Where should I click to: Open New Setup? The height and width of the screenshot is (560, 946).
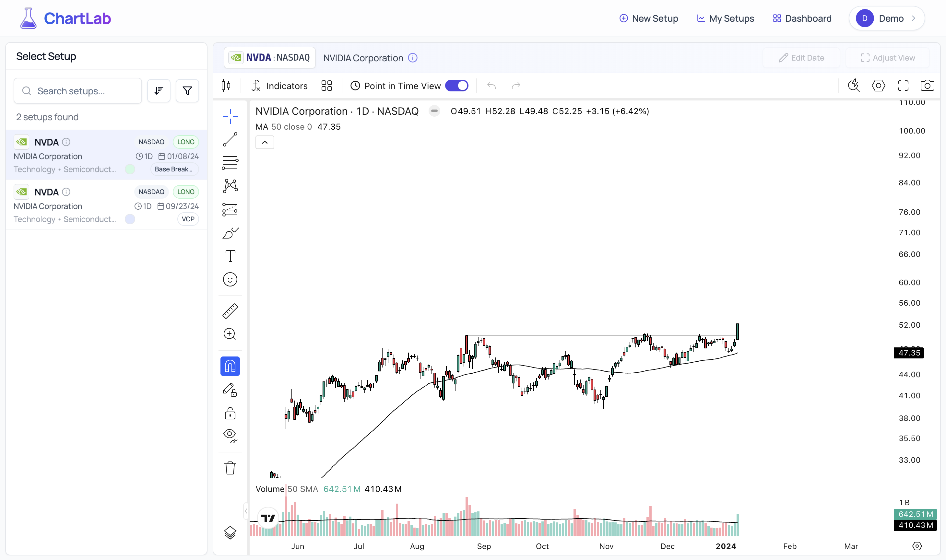(x=648, y=18)
